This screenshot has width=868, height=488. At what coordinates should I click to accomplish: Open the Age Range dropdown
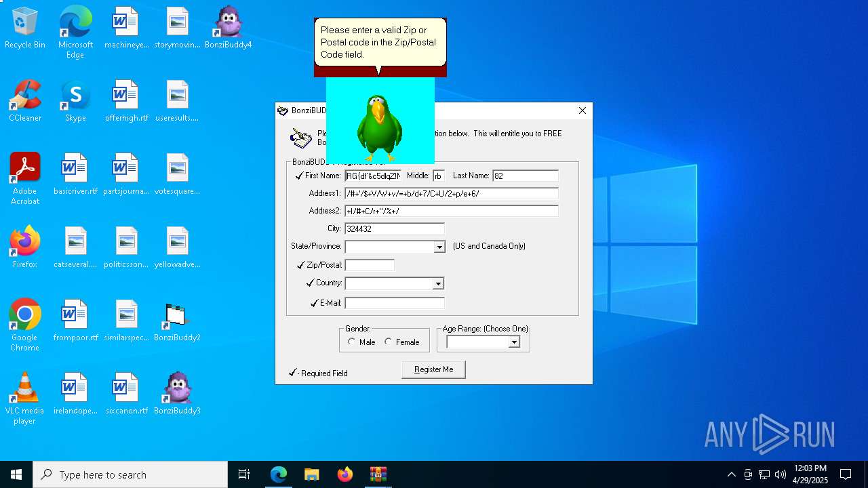click(514, 342)
